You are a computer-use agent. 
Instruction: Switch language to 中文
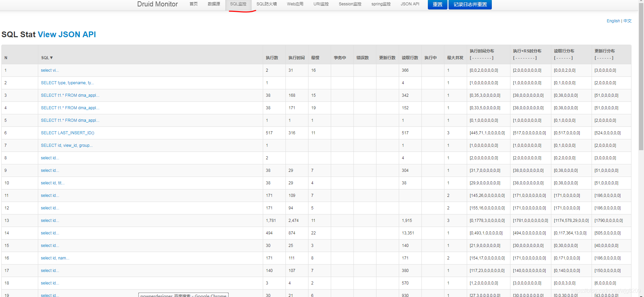coord(627,21)
